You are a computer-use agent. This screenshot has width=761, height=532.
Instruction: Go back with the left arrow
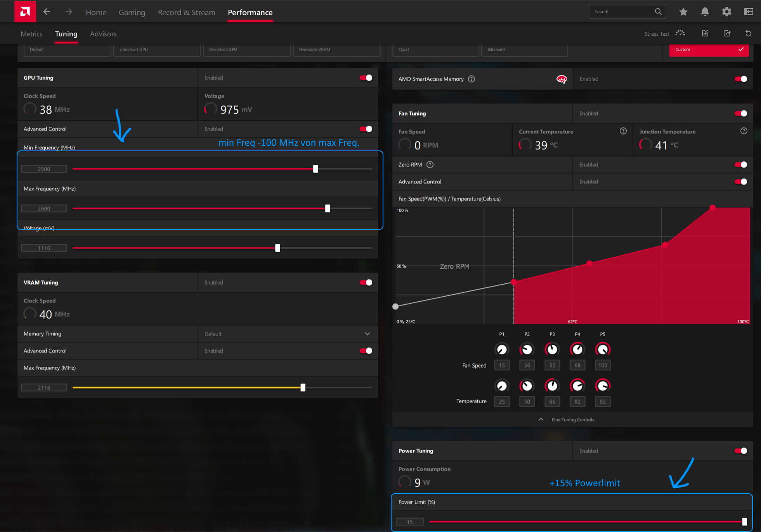47,12
